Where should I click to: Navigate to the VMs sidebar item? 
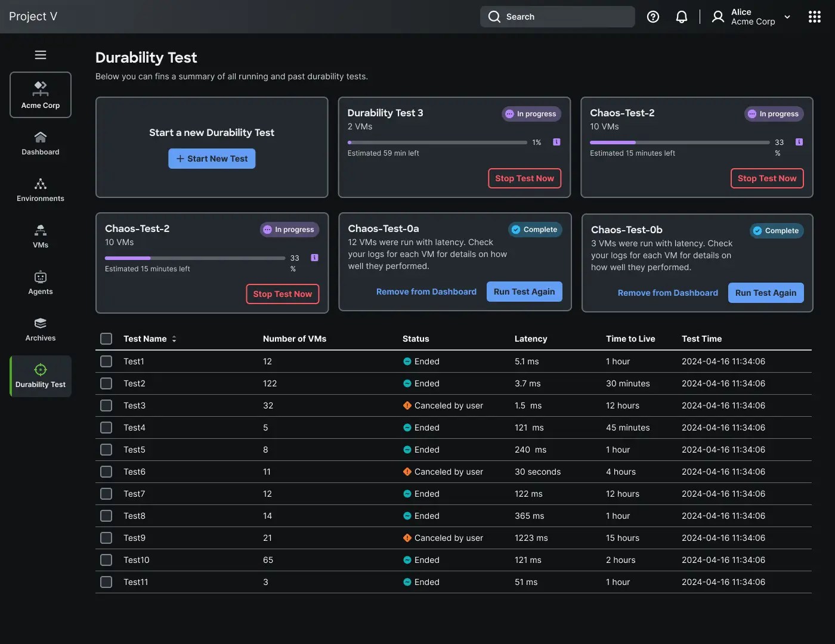pos(41,237)
